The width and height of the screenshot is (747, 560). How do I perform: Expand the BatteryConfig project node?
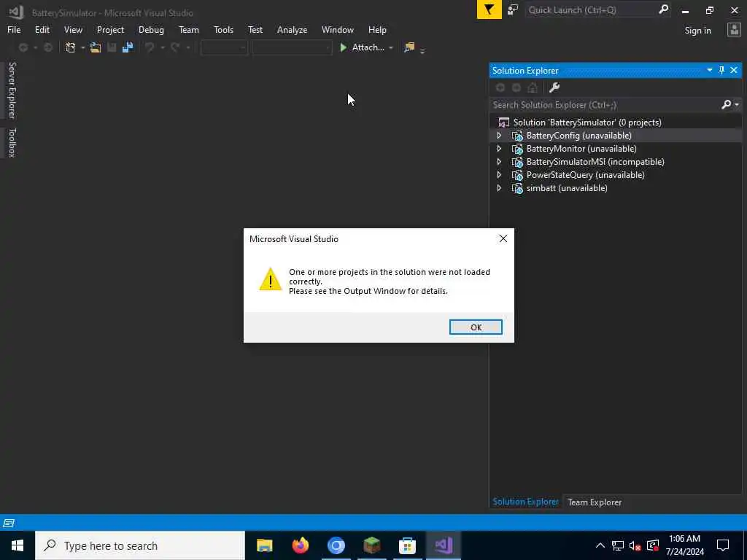coord(499,136)
